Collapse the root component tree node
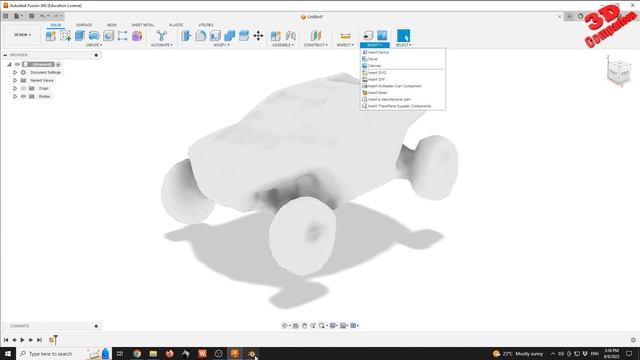The height and width of the screenshot is (360, 640). point(9,64)
